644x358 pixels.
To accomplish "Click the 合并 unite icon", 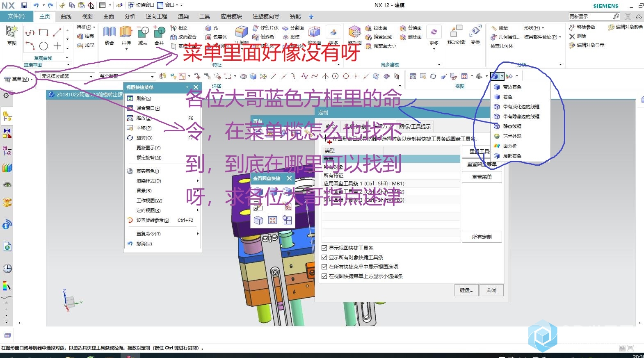I will click(159, 35).
